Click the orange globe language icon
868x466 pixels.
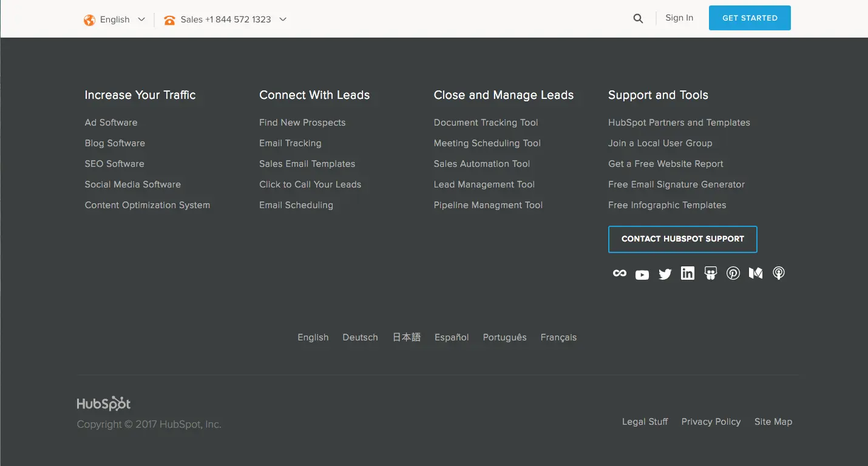click(x=90, y=20)
